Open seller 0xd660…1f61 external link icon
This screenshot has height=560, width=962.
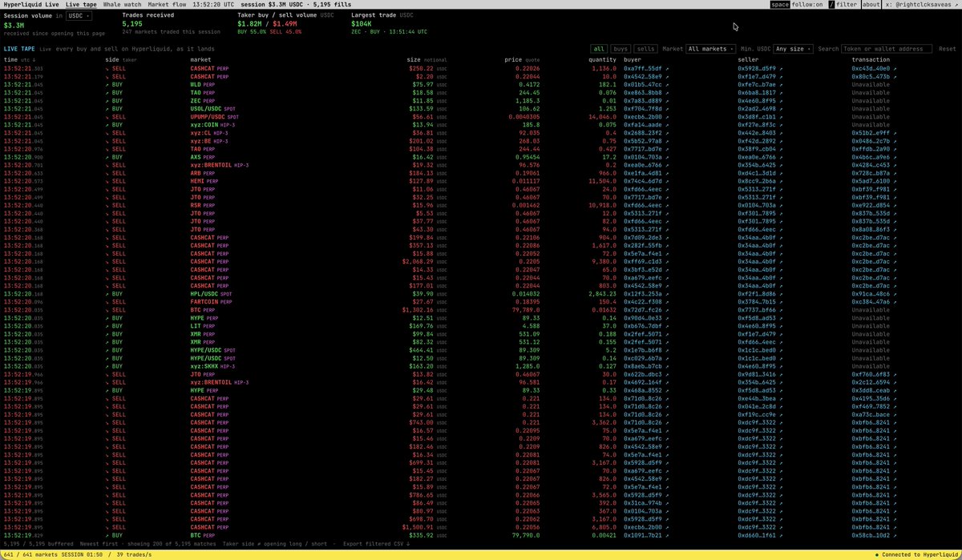coord(780,534)
